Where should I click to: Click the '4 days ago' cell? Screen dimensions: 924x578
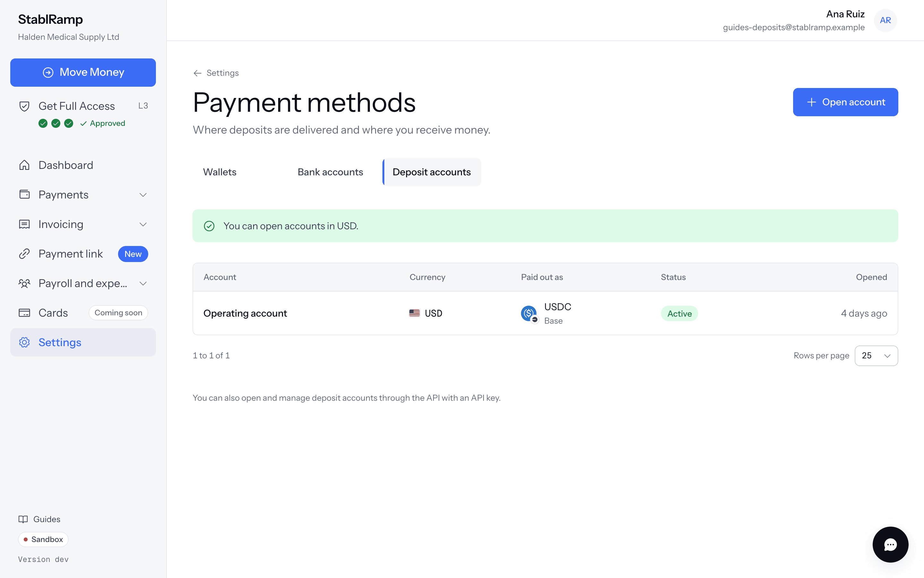coord(864,313)
